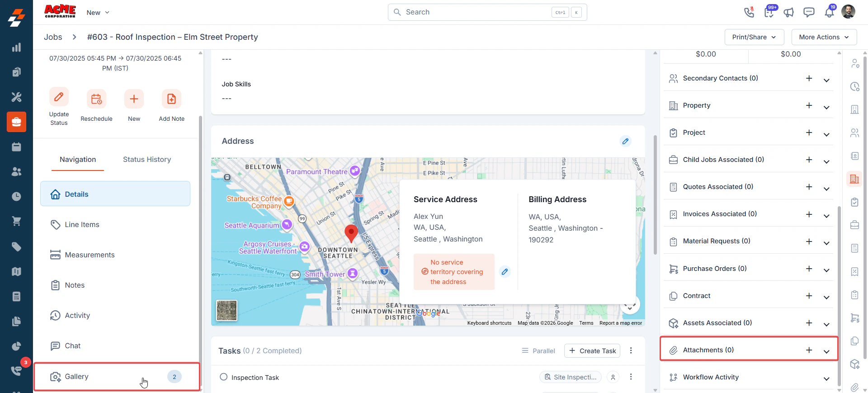868x393 pixels.
Task: Click the Jobs breadcrumb link
Action: 53,37
